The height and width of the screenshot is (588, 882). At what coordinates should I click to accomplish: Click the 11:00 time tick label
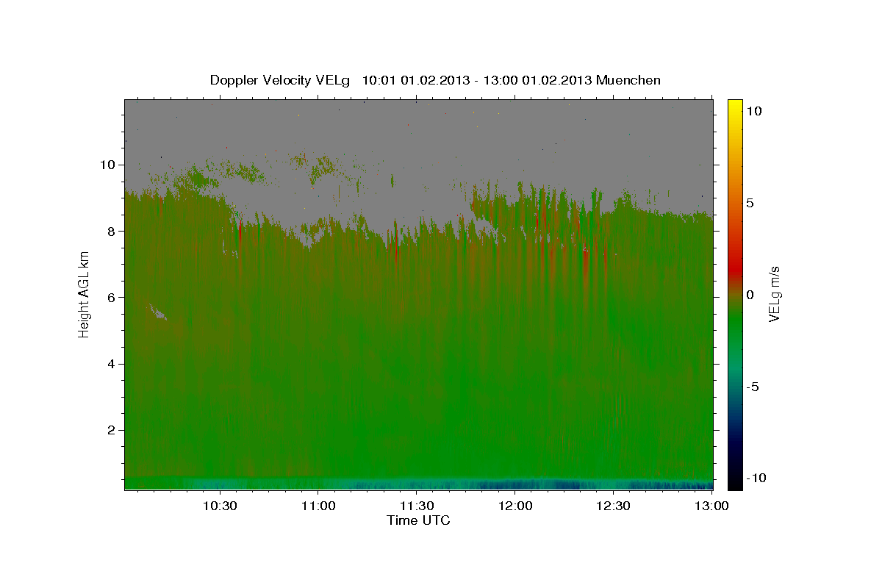pos(318,506)
